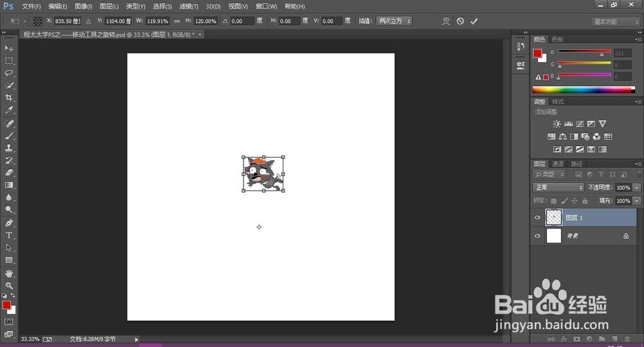This screenshot has height=347, width=644.
Task: Commit the transform with checkmark
Action: tap(474, 21)
